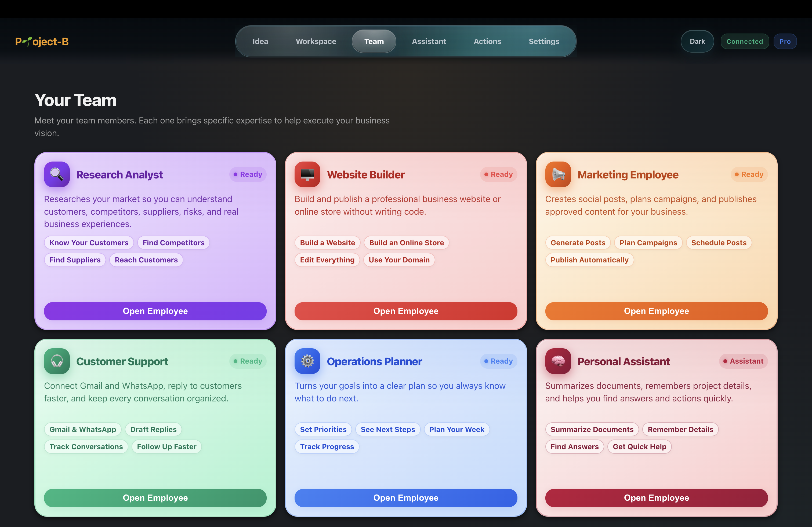The image size is (812, 527).
Task: Click the Website Builder monitor icon
Action: pos(307,174)
